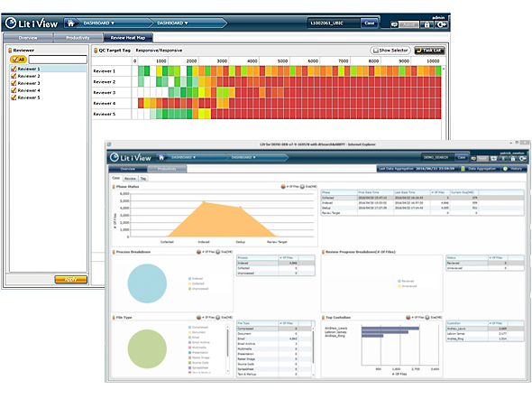Select Productivity tab in front window
532x399 pixels.
point(167,169)
